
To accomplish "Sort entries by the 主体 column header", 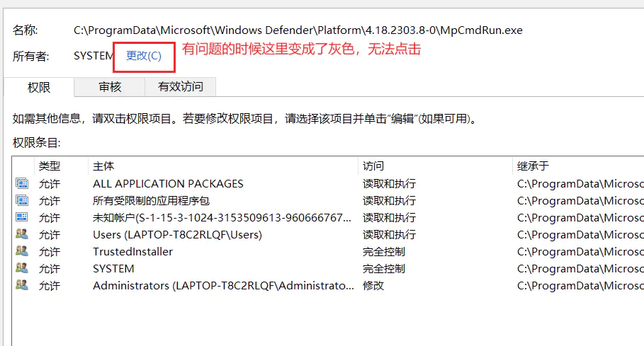I will (x=223, y=166).
